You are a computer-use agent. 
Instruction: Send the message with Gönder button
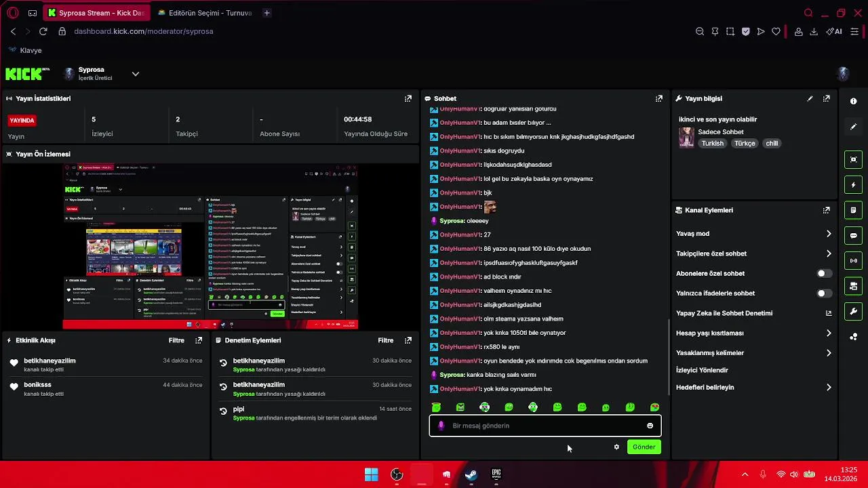[644, 447]
